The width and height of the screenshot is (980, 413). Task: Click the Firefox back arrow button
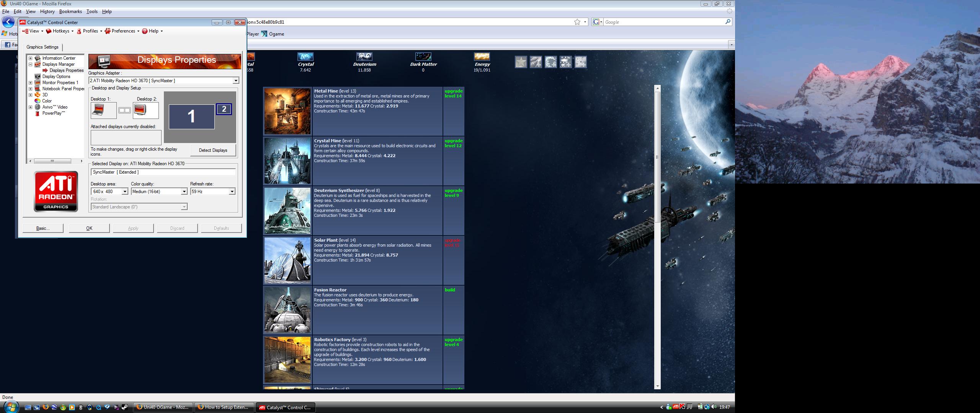[x=8, y=22]
